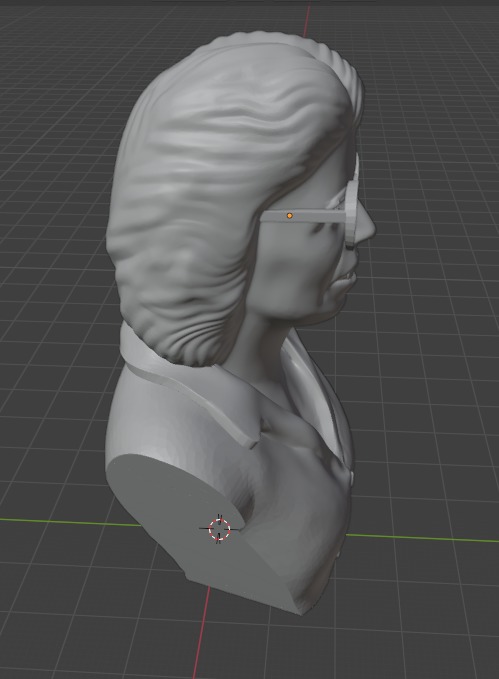Click the orange origin dot on glasses arm

click(x=289, y=215)
